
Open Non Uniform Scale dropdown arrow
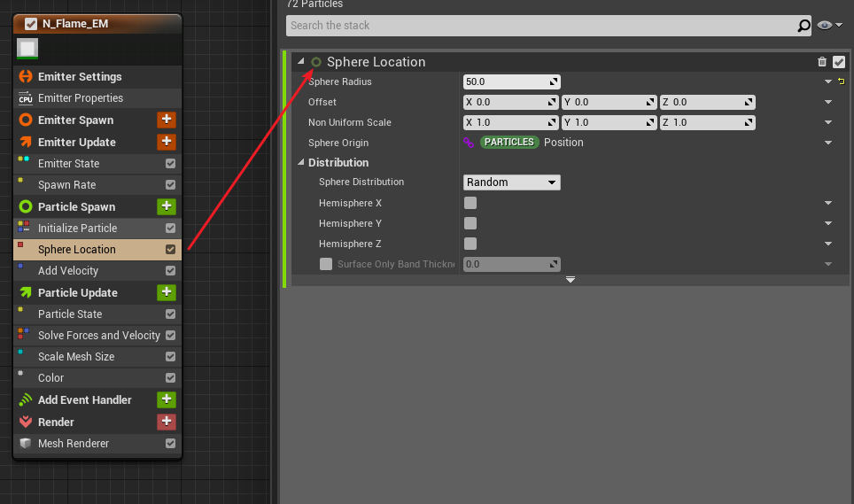828,122
